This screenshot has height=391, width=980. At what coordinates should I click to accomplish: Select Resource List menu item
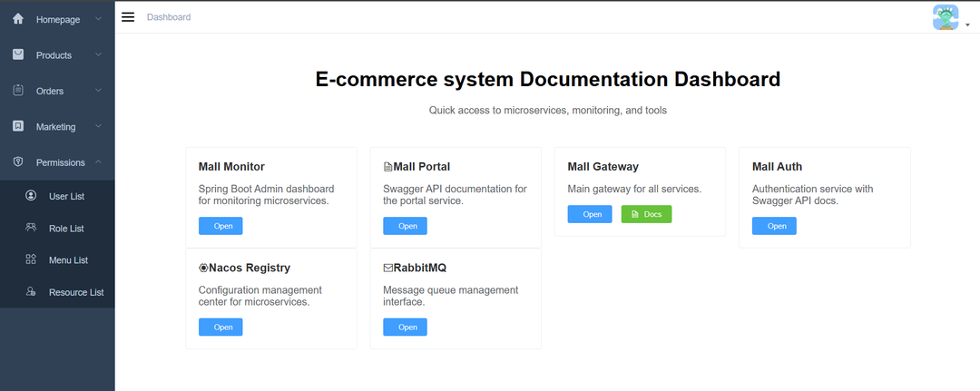click(x=76, y=292)
